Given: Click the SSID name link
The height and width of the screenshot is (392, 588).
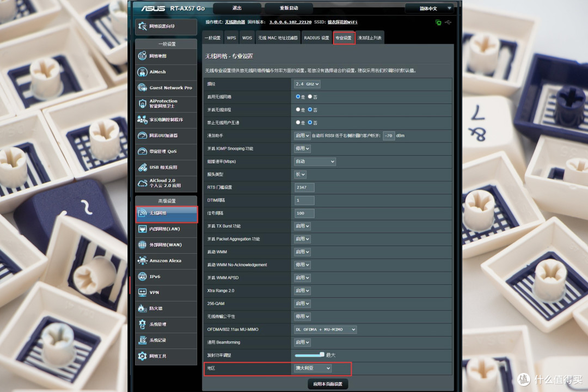Looking at the screenshot, I should 342,22.
